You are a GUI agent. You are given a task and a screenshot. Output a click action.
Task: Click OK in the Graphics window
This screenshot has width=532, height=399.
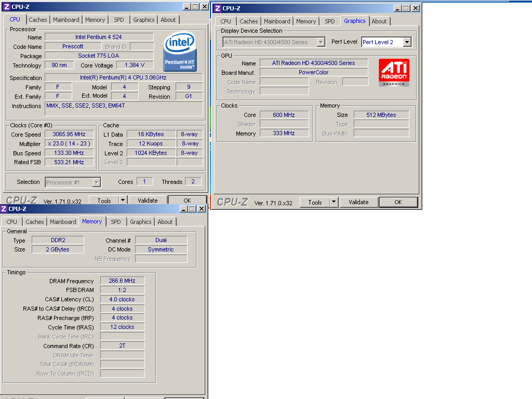tap(398, 202)
